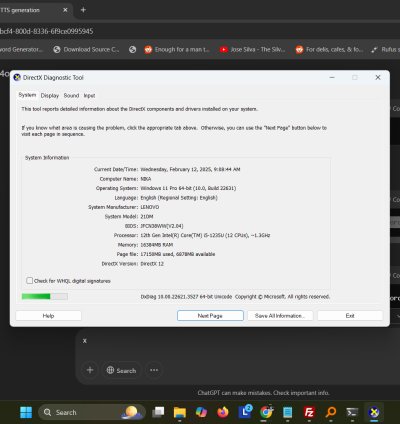The image size is (400, 424).
Task: Click the Memory value 16384MB RAM
Action: click(x=157, y=245)
